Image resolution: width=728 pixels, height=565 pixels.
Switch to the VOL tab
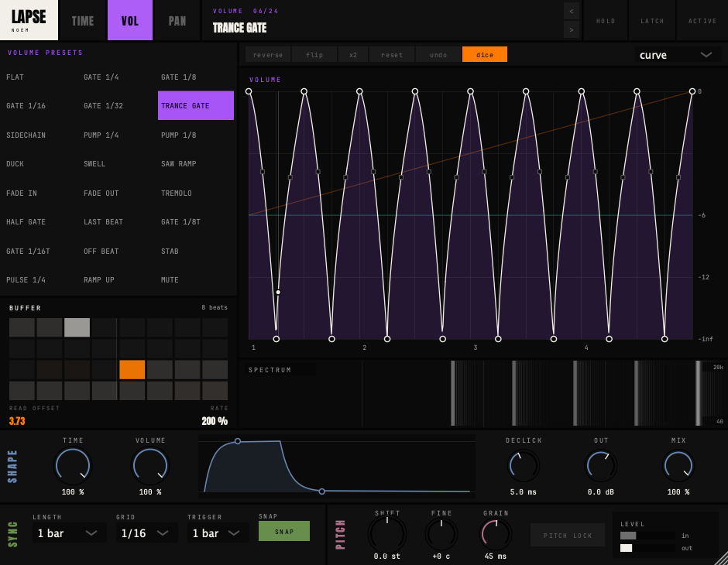[x=130, y=20]
